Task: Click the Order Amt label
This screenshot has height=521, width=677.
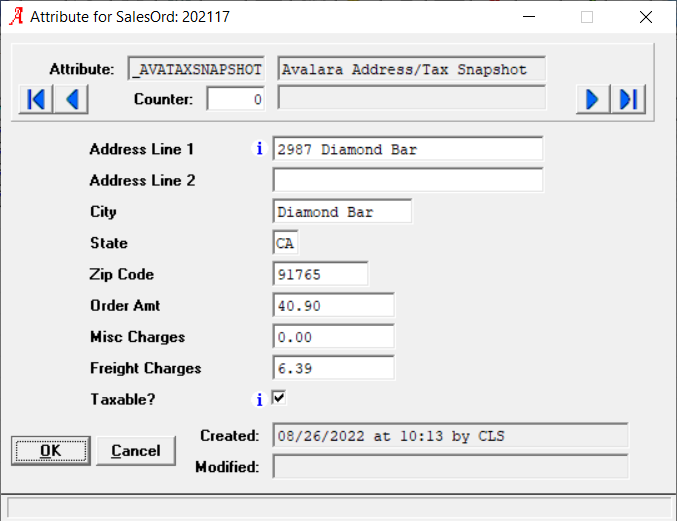Action: tap(125, 305)
